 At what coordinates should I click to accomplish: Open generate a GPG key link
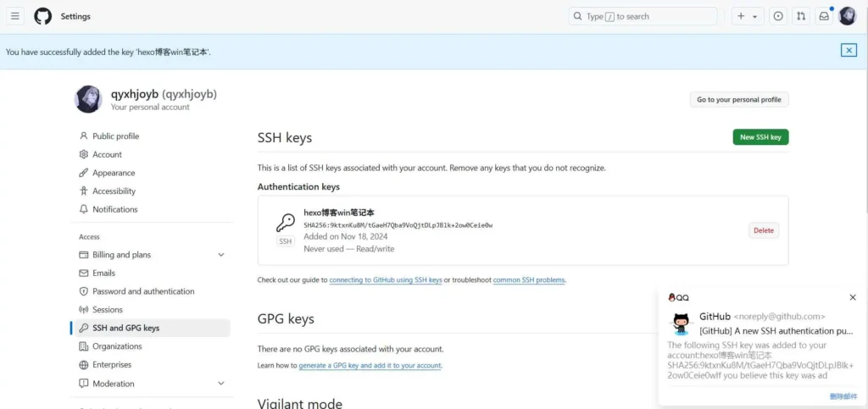[x=370, y=366]
